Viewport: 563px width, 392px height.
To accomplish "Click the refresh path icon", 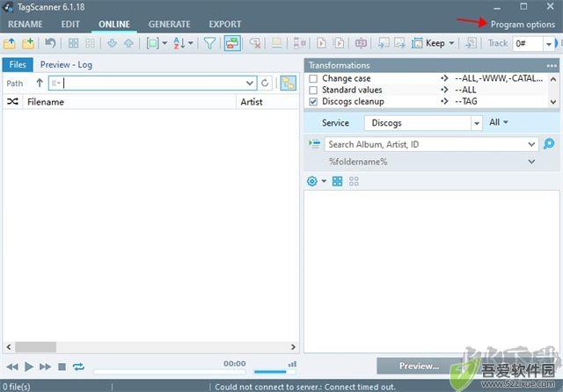I will 265,83.
